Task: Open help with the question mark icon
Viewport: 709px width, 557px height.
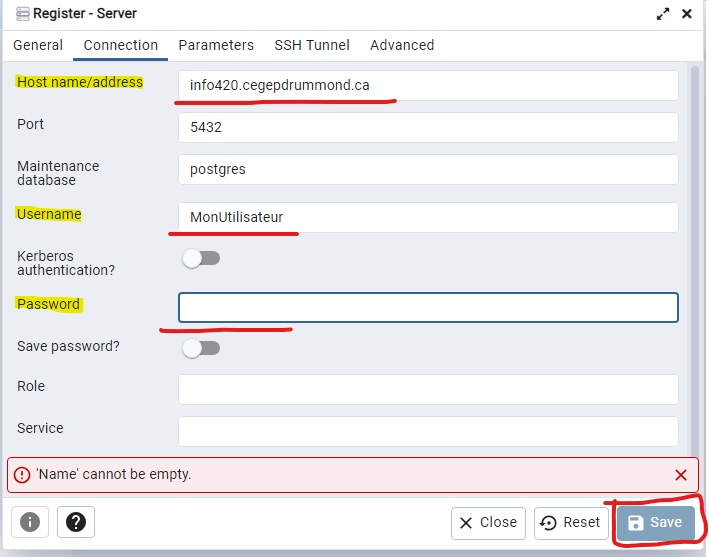Action: 76,522
